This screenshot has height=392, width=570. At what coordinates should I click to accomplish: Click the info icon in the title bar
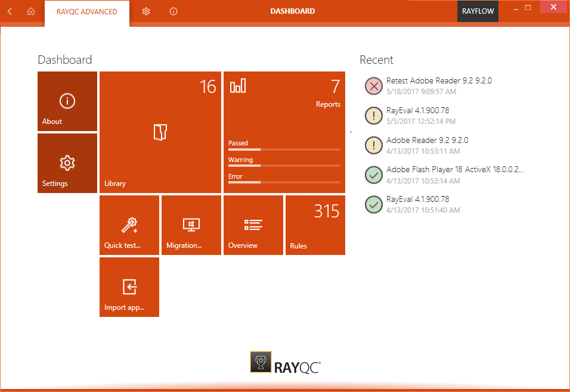coord(173,11)
